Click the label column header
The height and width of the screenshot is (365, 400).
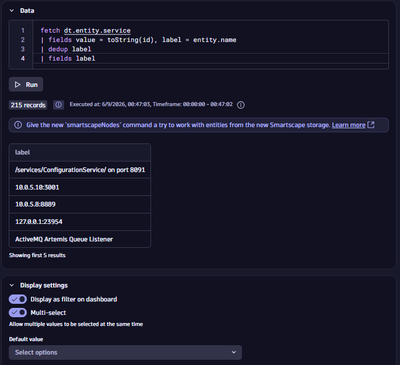pyautogui.click(x=80, y=152)
